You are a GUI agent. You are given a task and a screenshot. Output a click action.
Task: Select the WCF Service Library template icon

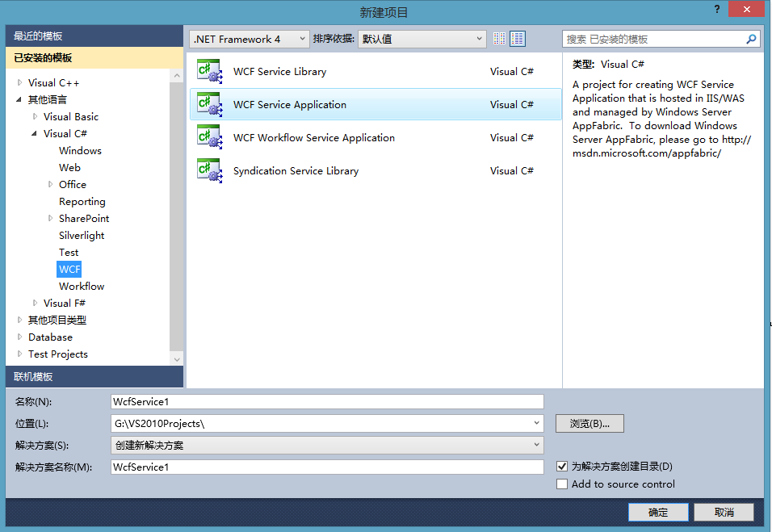pyautogui.click(x=210, y=72)
